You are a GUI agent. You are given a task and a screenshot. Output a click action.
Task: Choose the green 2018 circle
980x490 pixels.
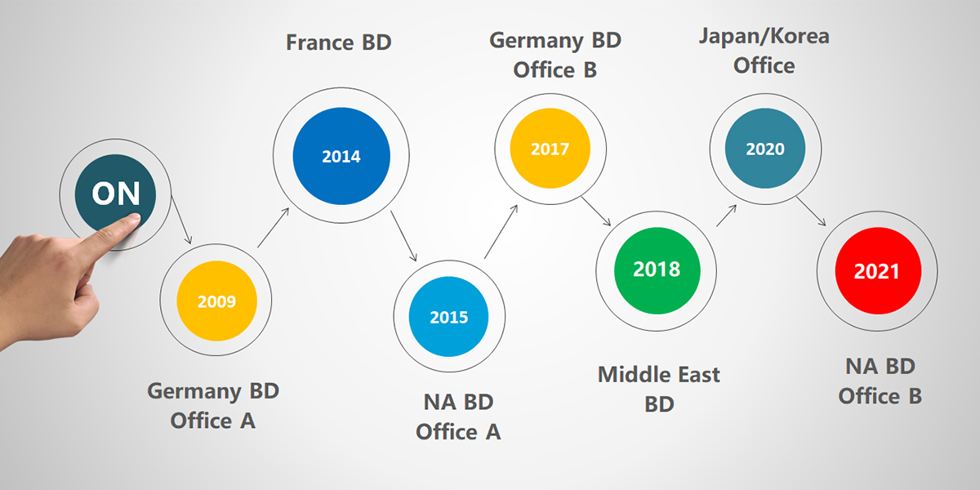(x=657, y=269)
